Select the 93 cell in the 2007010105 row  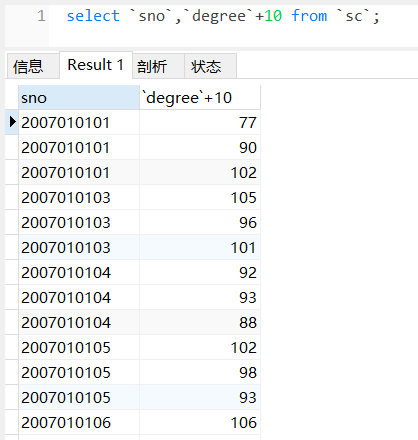200,397
